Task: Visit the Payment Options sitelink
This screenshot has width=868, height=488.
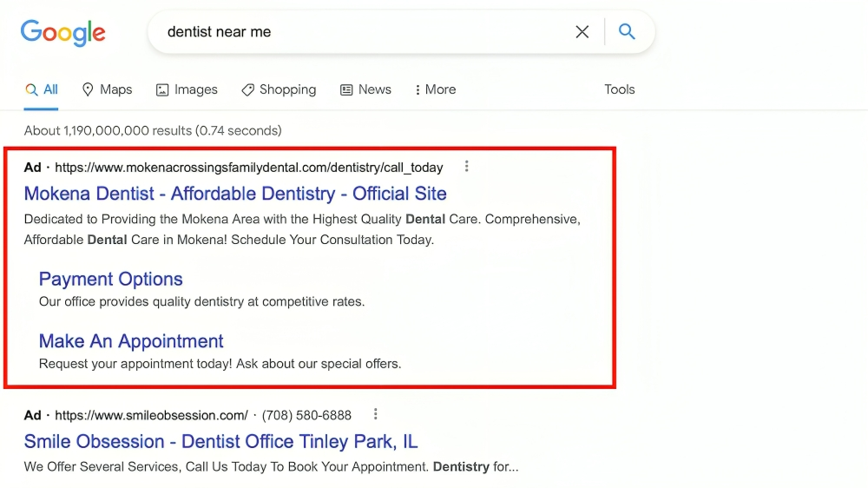Action: pos(110,279)
